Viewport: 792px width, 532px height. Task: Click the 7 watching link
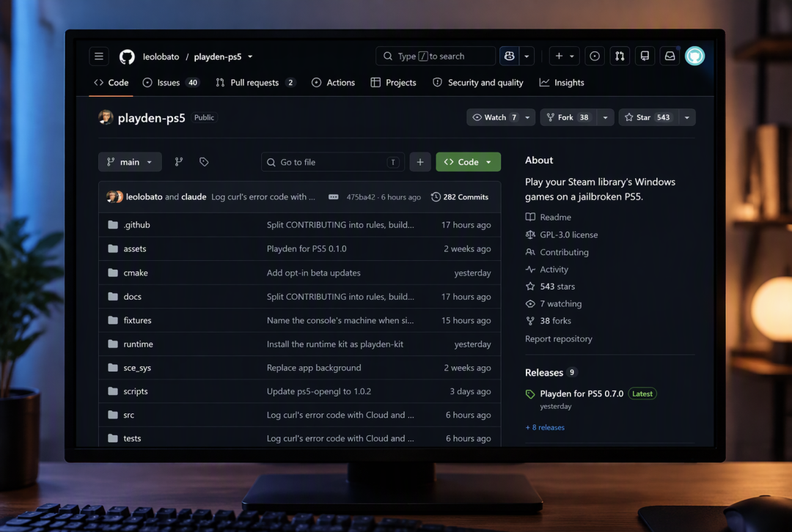click(x=561, y=303)
